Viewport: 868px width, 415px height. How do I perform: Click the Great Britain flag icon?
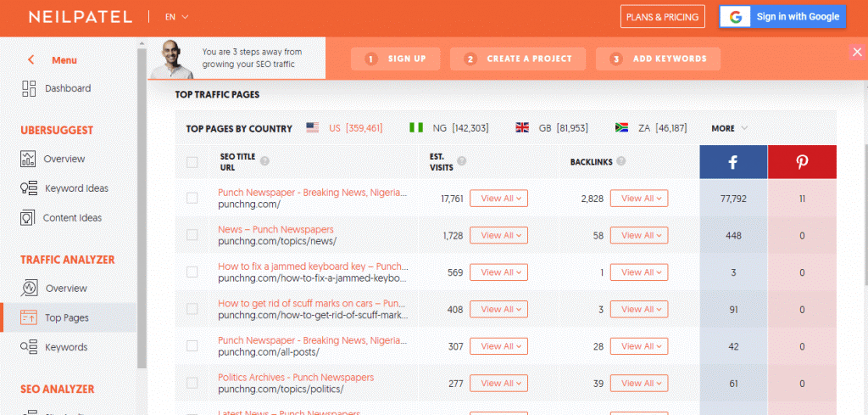tap(522, 128)
